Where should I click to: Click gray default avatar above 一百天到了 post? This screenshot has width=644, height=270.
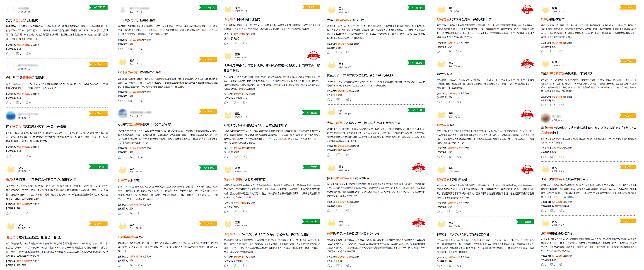(x=122, y=10)
